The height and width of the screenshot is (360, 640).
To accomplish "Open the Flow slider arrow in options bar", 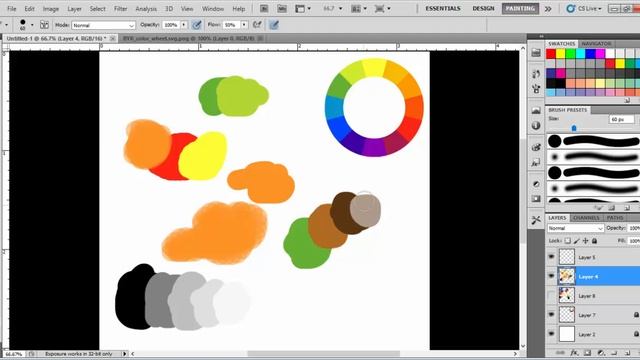I will pos(244,25).
